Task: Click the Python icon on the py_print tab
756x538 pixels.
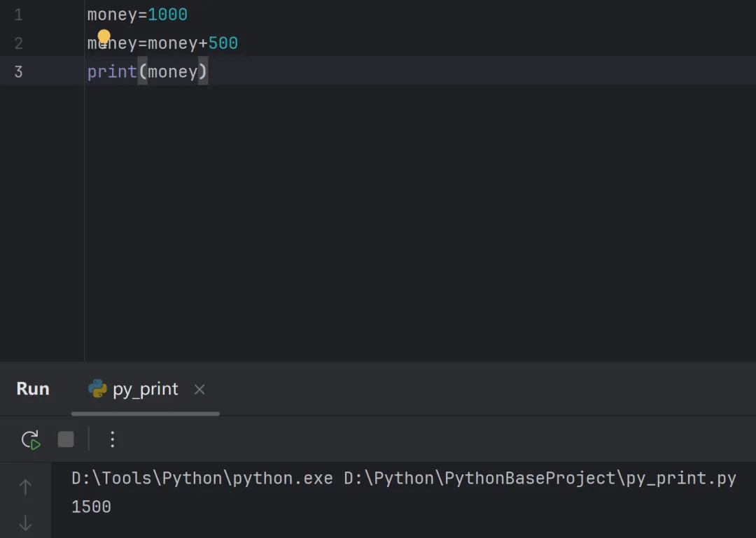Action: click(97, 388)
